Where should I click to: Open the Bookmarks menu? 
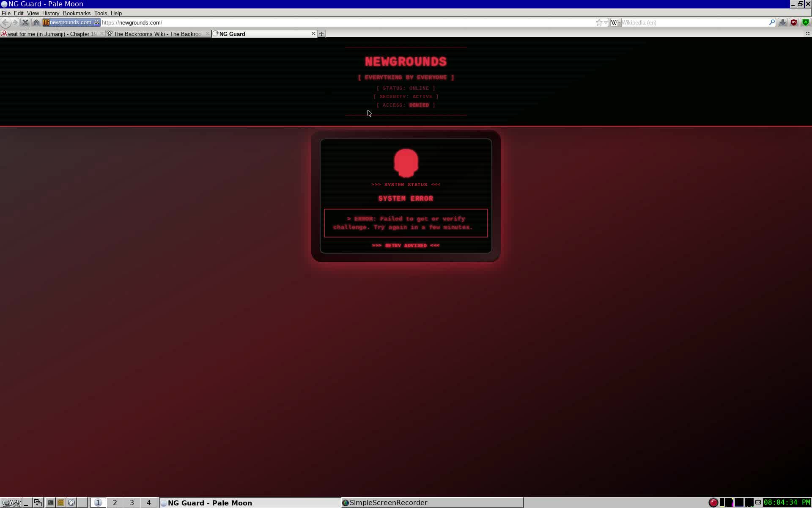[x=77, y=13]
